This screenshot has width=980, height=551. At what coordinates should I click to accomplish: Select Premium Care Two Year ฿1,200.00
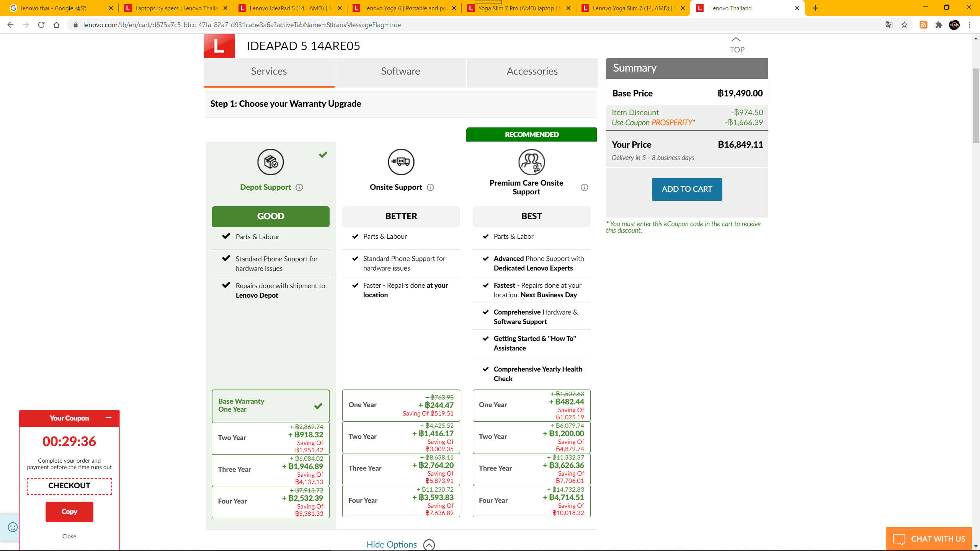click(x=532, y=437)
